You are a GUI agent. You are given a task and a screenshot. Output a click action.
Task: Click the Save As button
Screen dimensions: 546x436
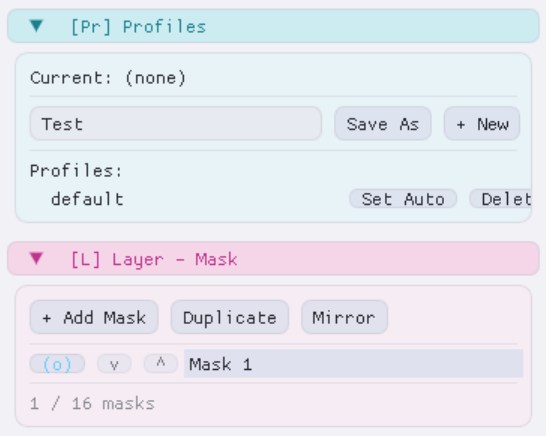383,124
